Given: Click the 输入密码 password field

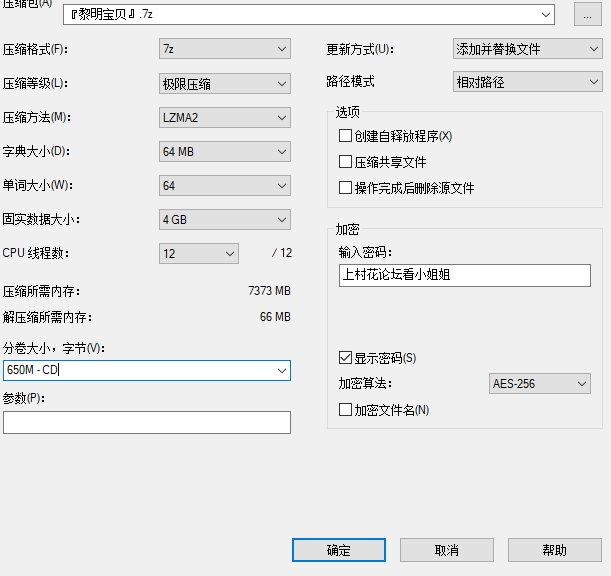Looking at the screenshot, I should click(465, 275).
